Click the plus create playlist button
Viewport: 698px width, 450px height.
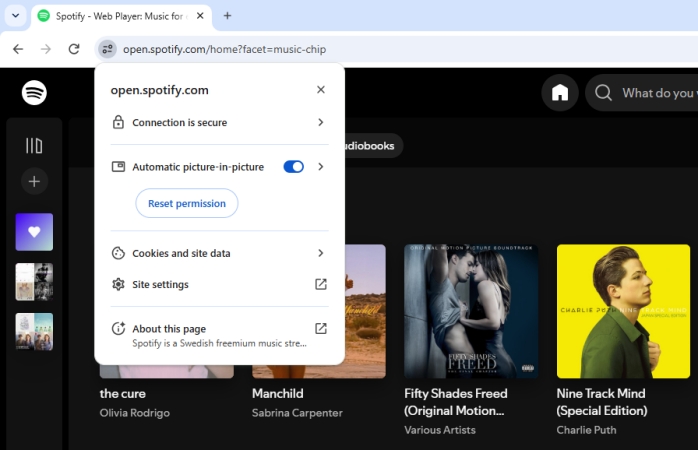click(34, 181)
